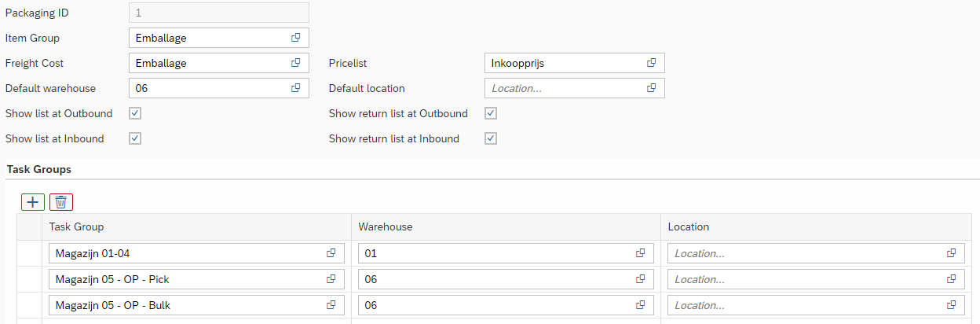The width and height of the screenshot is (980, 324).
Task: Toggle Show list at Inbound checkbox
Action: [135, 138]
